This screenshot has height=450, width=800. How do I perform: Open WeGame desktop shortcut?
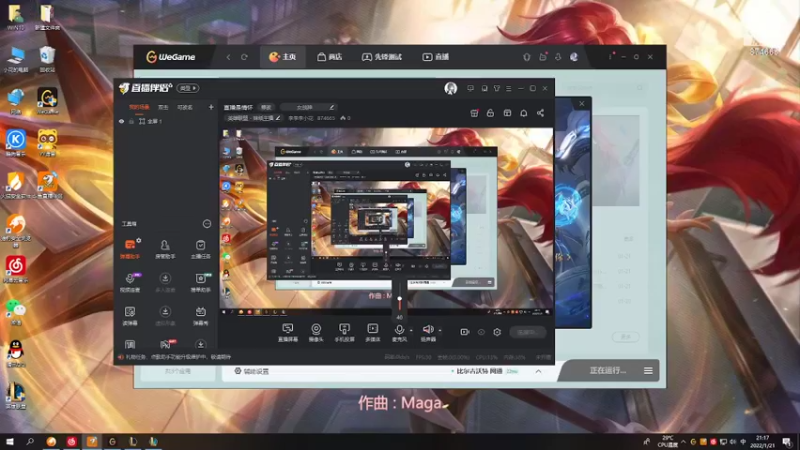[x=47, y=101]
